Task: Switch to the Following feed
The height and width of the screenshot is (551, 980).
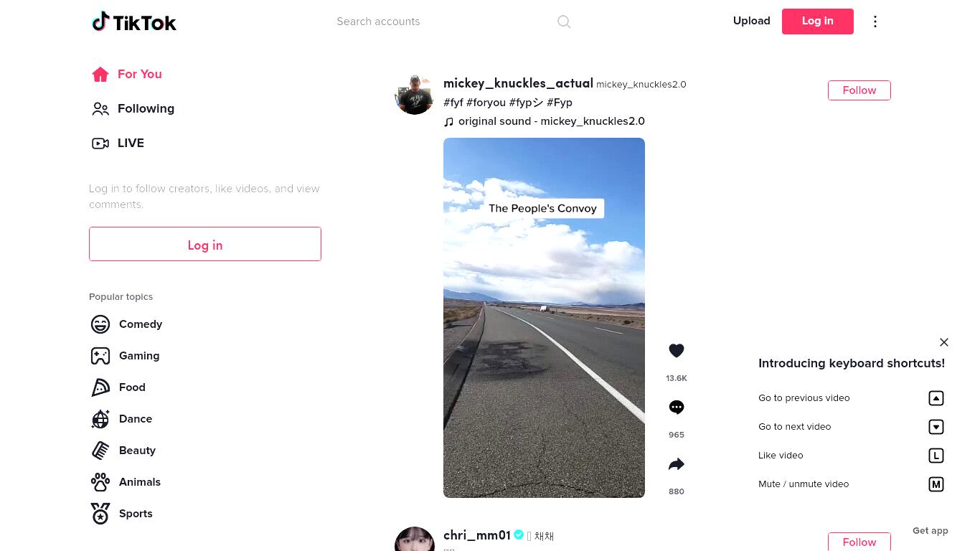Action: [133, 109]
